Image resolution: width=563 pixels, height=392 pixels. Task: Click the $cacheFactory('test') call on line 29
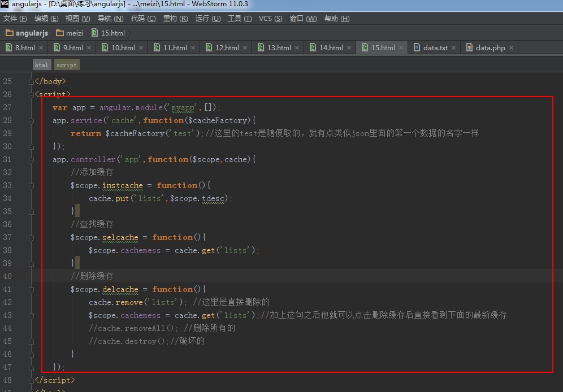(x=152, y=133)
